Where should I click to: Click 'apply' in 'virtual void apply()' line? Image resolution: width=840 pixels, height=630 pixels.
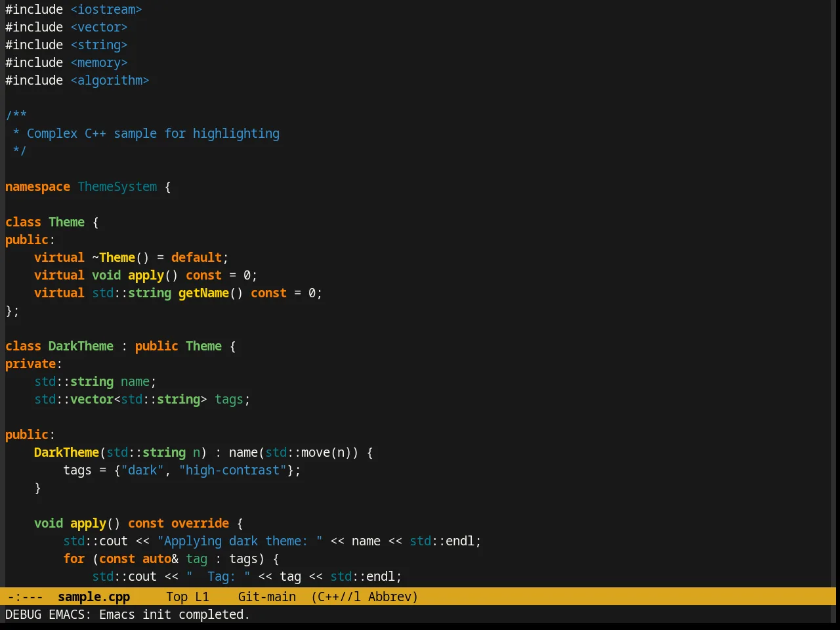[x=146, y=275]
